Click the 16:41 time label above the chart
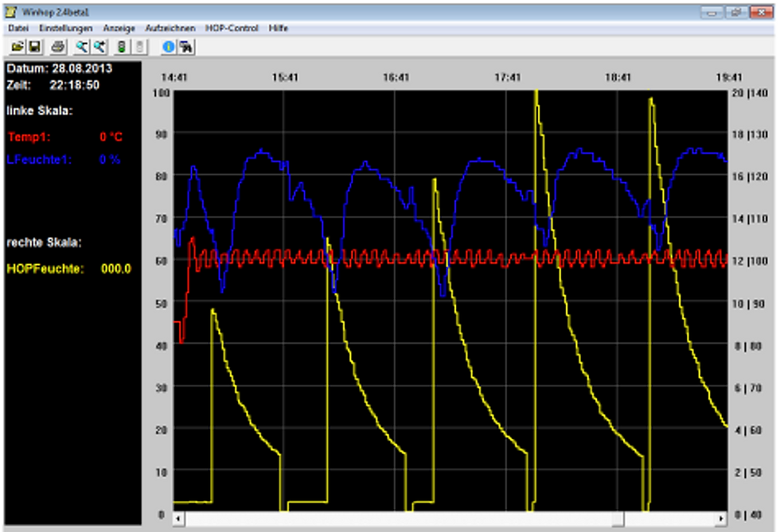 coord(396,78)
